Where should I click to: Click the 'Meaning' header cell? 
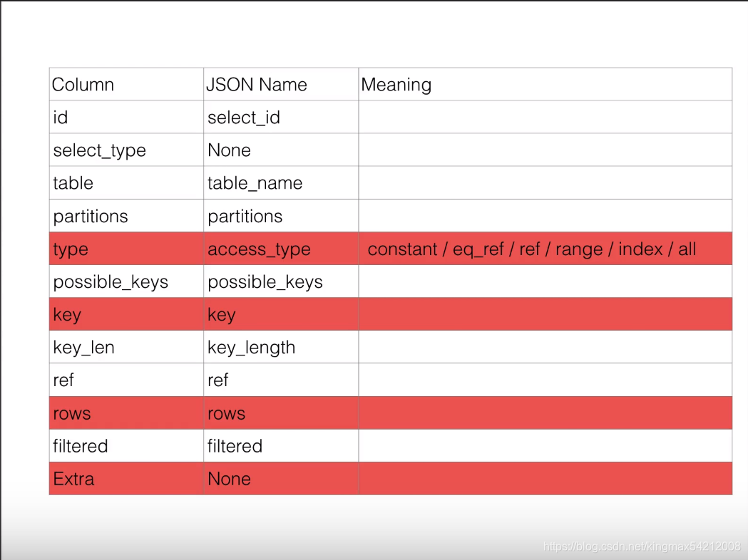(x=545, y=84)
